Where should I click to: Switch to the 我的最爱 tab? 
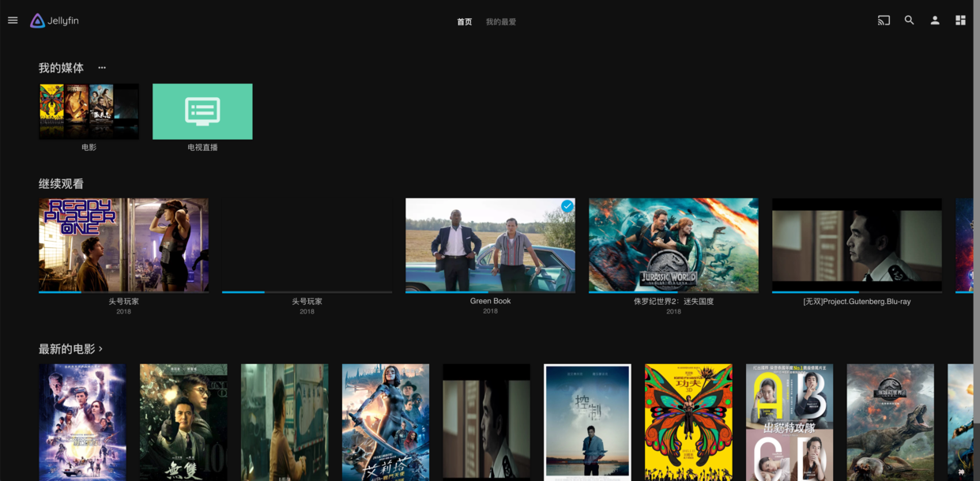point(501,22)
